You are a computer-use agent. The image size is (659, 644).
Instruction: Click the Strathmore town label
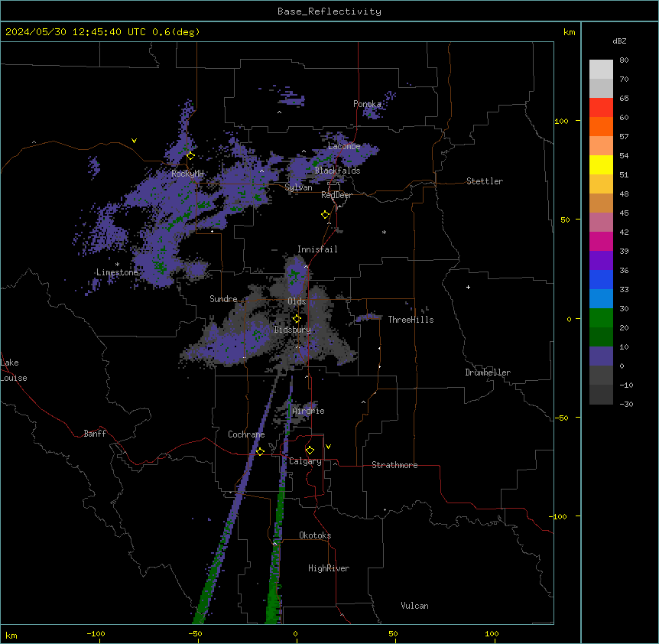pos(394,465)
